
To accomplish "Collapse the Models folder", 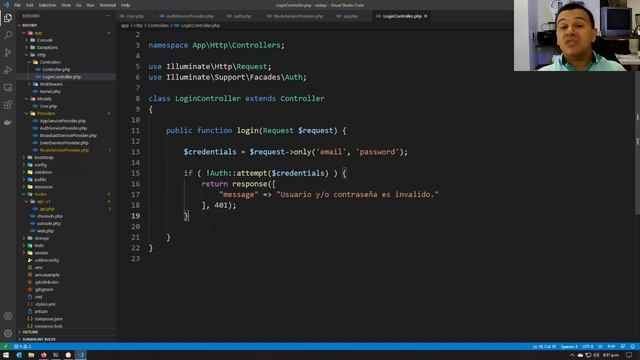I will (x=44, y=99).
